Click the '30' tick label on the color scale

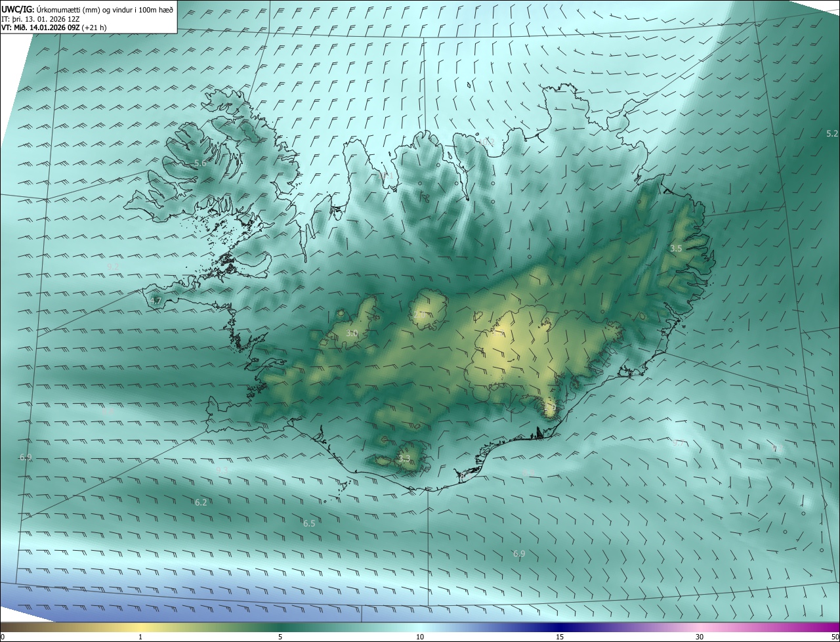[x=700, y=637]
